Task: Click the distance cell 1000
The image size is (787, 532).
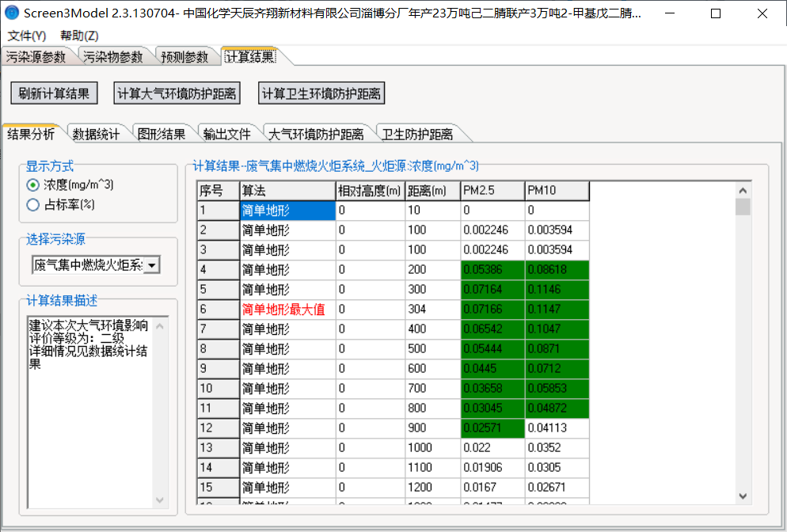Action: [432, 447]
